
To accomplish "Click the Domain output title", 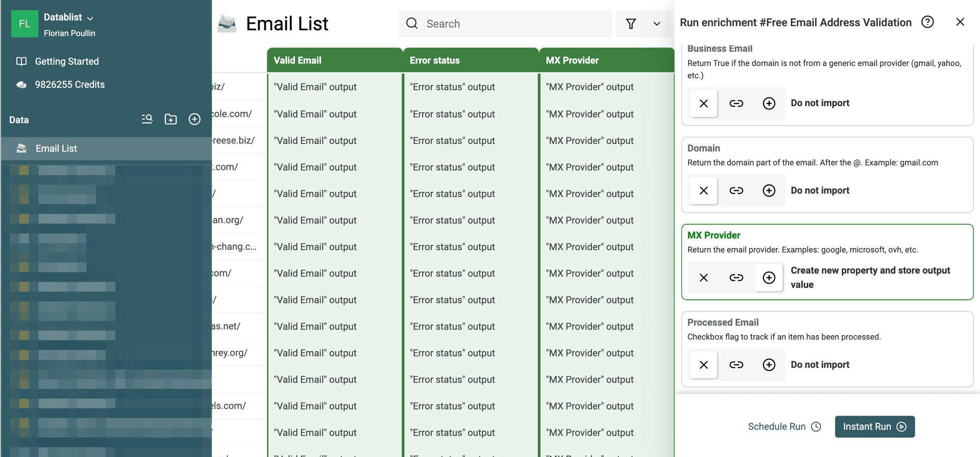I will [x=703, y=148].
